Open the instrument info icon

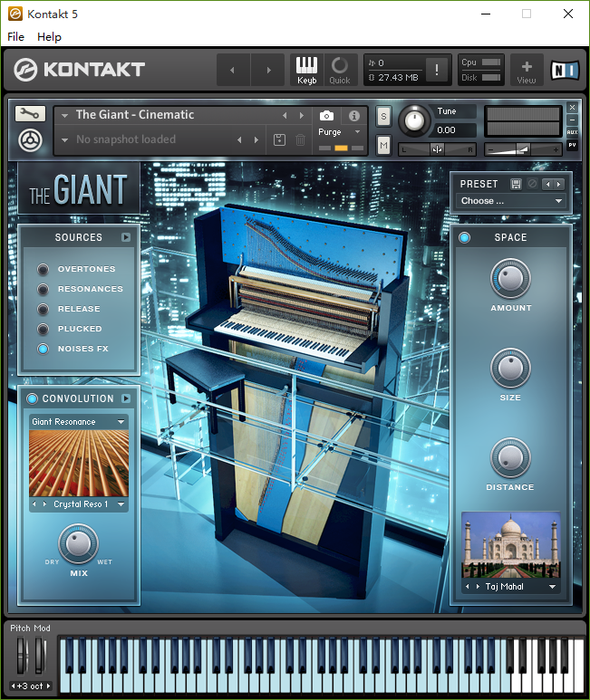tap(354, 116)
